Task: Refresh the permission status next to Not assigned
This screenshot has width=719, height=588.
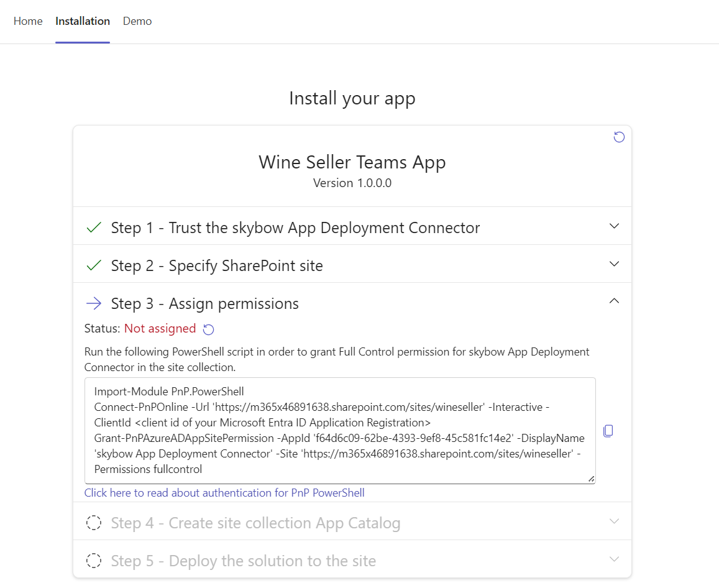Action: pos(209,329)
